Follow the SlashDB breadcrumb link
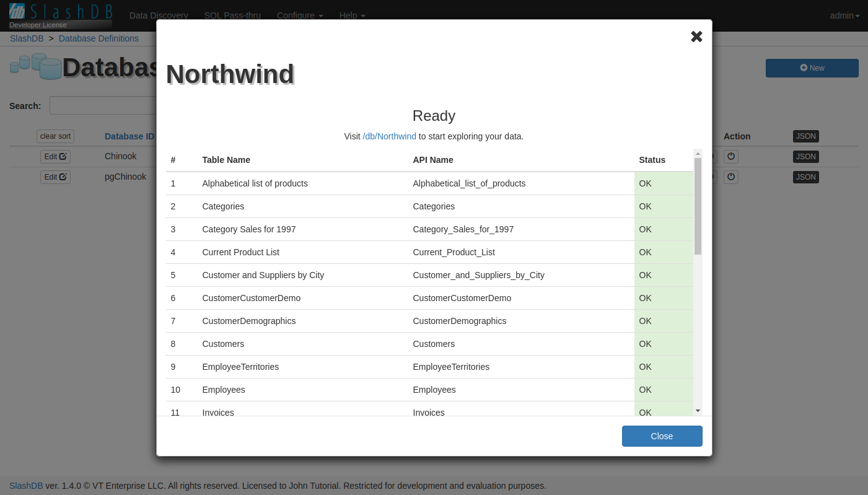 27,38
